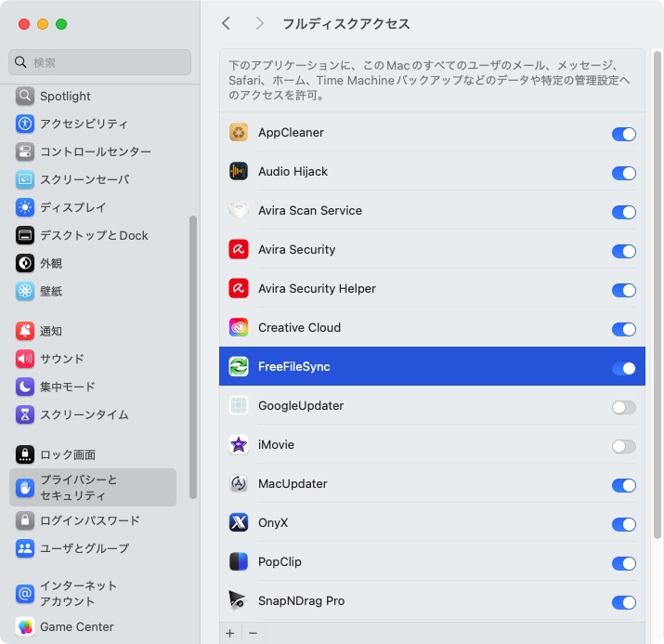Enable full disk access for GoogleUpdater
The height and width of the screenshot is (644, 664).
[623, 407]
